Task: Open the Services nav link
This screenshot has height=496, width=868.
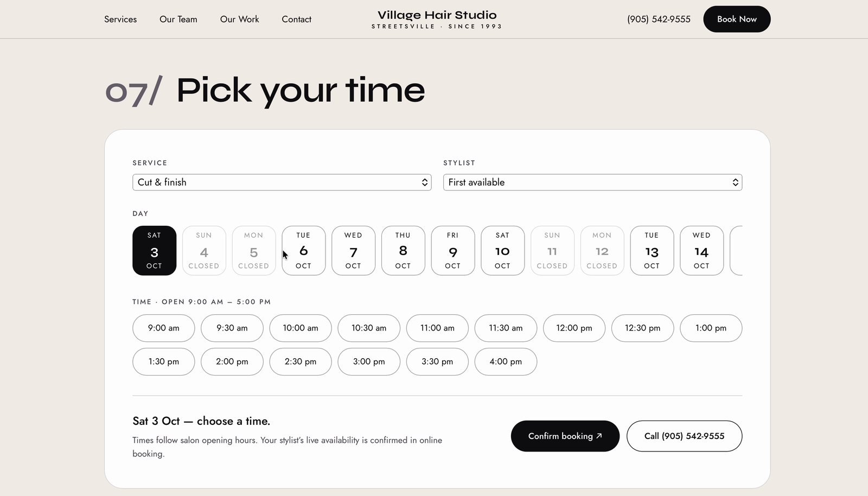Action: (120, 19)
